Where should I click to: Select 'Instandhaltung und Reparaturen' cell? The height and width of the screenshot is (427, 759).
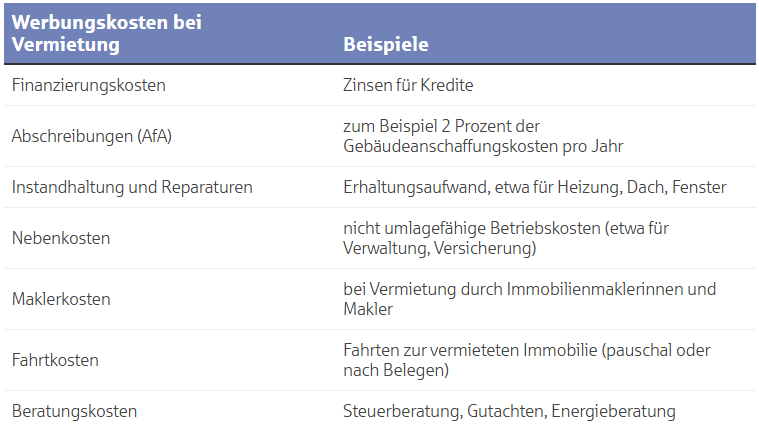[x=132, y=187]
